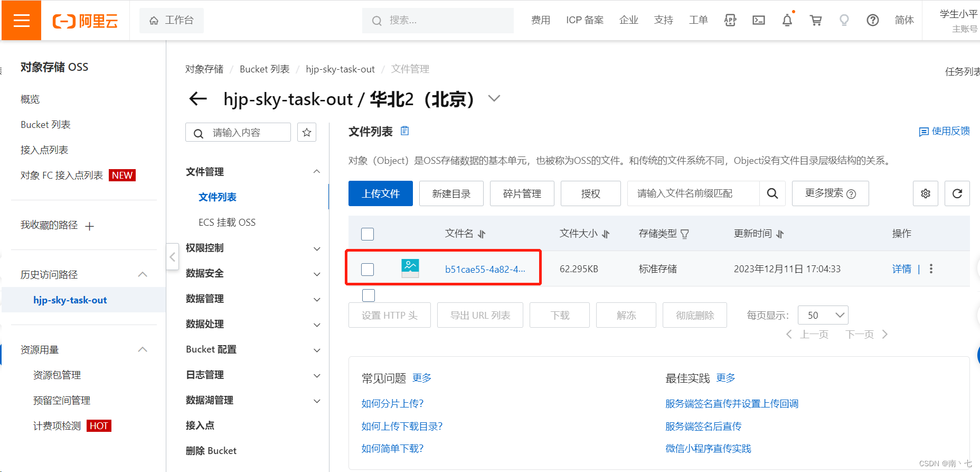The height and width of the screenshot is (472, 980).
Task: Search files with the magnifier button
Action: (772, 193)
